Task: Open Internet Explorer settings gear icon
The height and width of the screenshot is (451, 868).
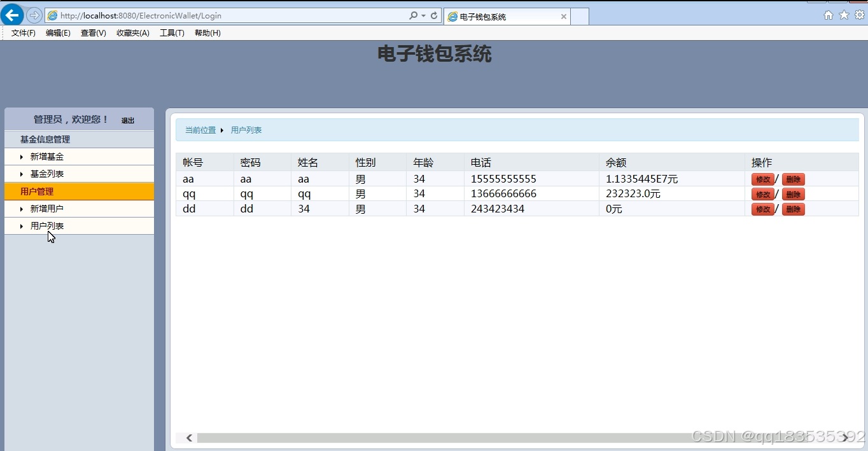Action: pyautogui.click(x=859, y=13)
